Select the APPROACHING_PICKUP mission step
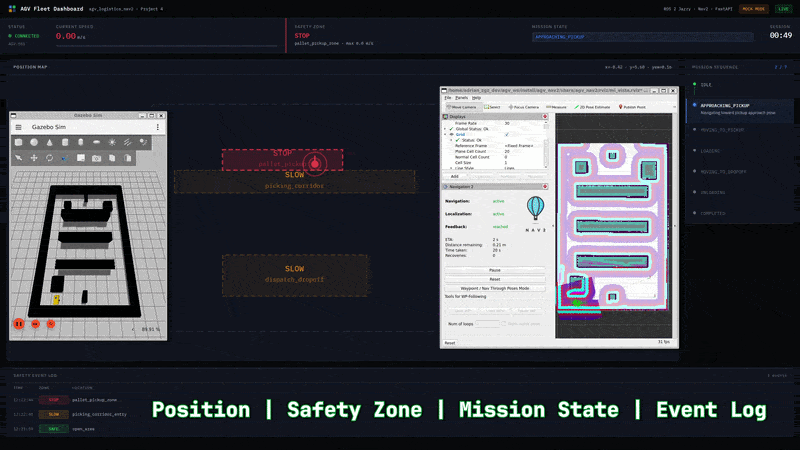This screenshot has width=800, height=450. 740,109
